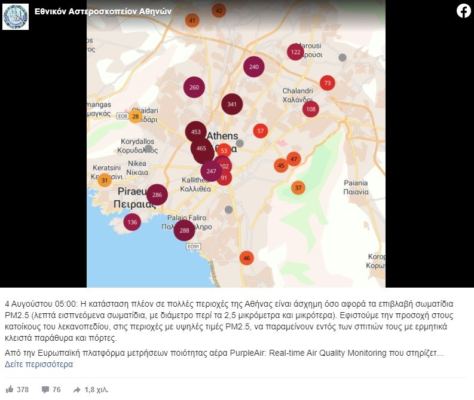This screenshot has height=400, width=474.
Task: Select the 45 air quality marker
Action: click(281, 166)
